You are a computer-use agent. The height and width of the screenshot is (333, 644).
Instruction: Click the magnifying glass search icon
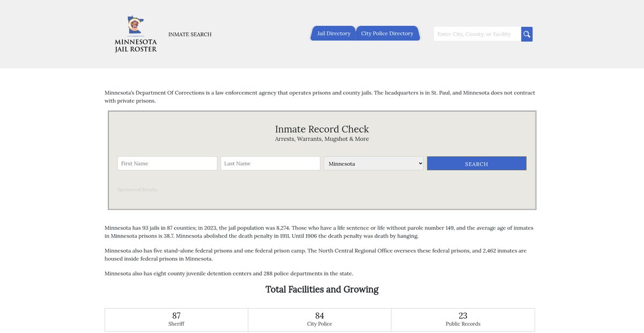click(526, 34)
